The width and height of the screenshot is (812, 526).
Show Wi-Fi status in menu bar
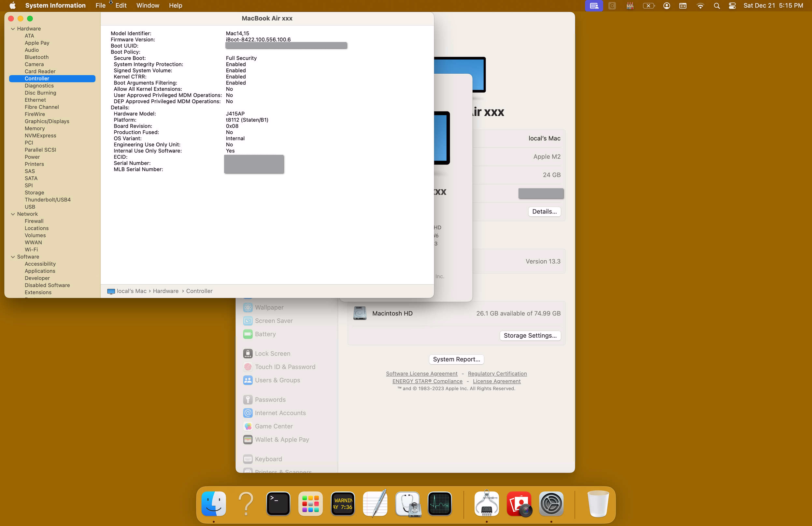point(700,6)
